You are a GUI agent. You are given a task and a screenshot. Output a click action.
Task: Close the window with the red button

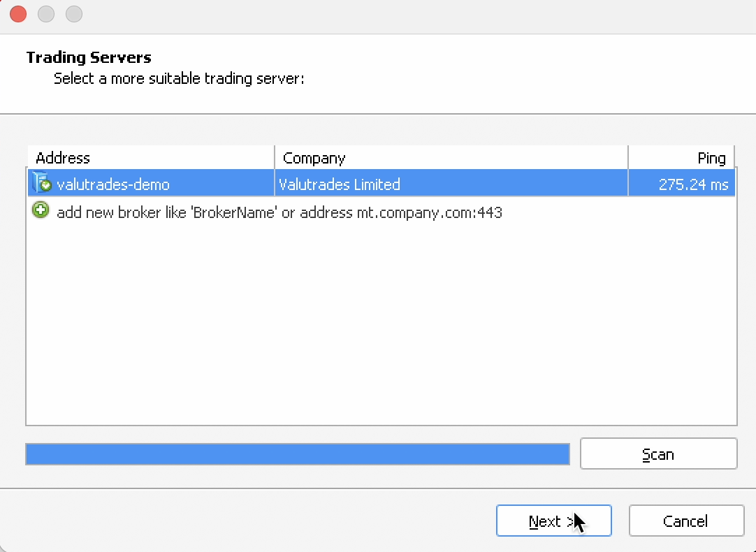click(x=18, y=14)
